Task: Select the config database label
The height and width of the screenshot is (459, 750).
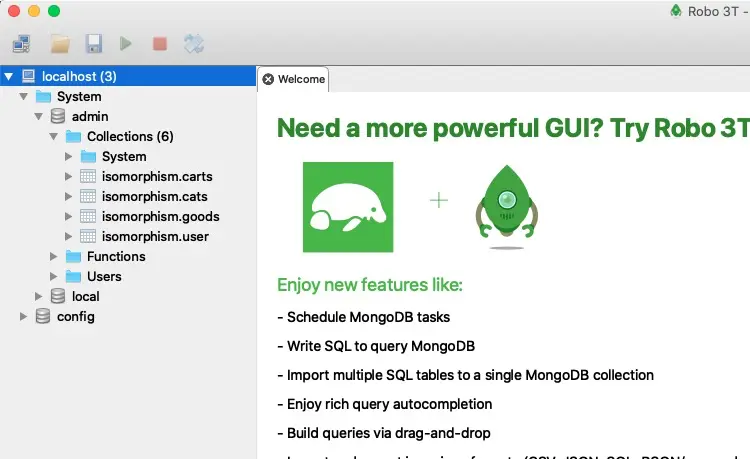Action: click(x=76, y=317)
